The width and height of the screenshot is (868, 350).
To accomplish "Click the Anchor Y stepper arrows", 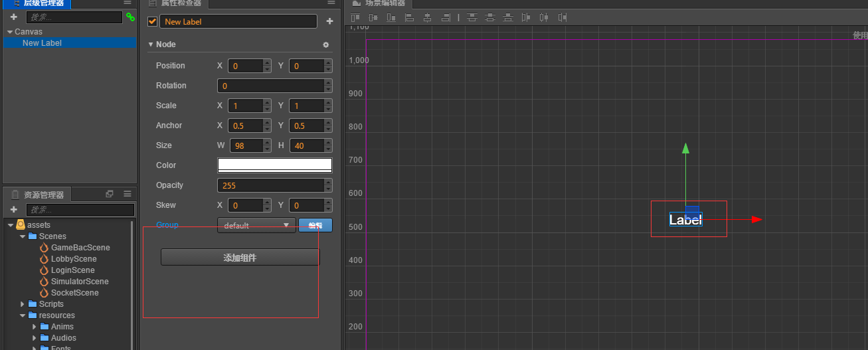I will 328,126.
